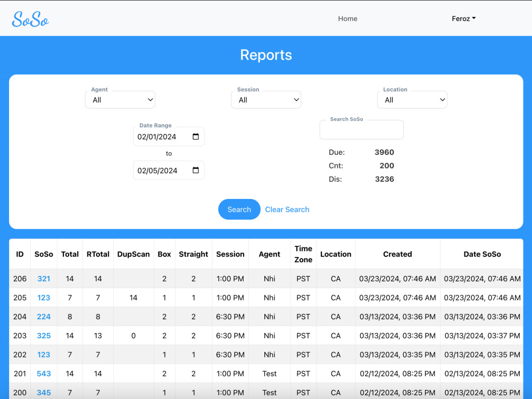This screenshot has width=532, height=399.
Task: Click Created cell in row 202
Action: pyautogui.click(x=397, y=354)
